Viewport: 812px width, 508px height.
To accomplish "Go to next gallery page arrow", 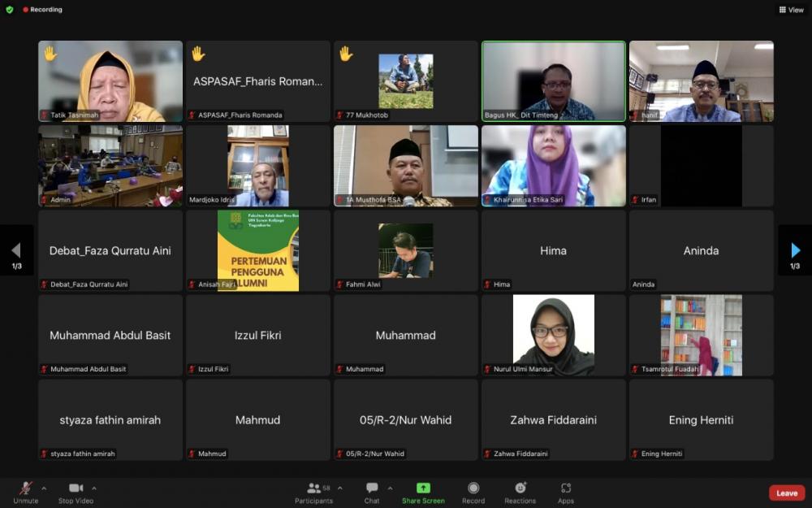I will [x=795, y=250].
